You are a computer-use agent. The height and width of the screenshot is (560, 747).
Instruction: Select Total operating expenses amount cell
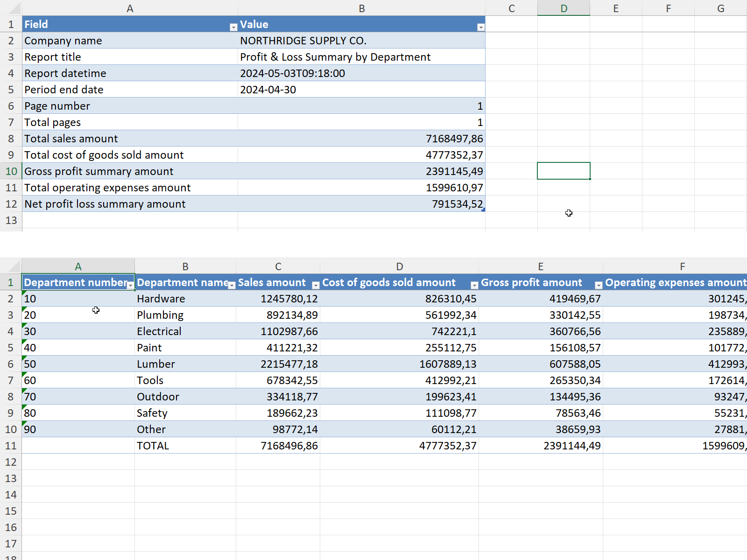coord(130,188)
